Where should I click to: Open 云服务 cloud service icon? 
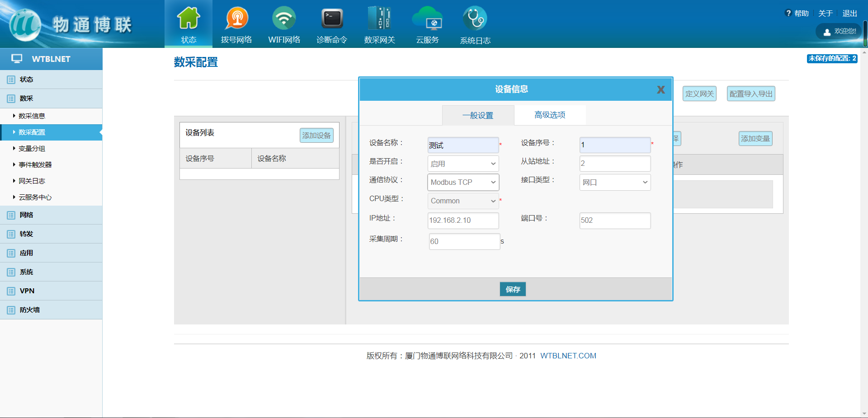click(x=427, y=18)
